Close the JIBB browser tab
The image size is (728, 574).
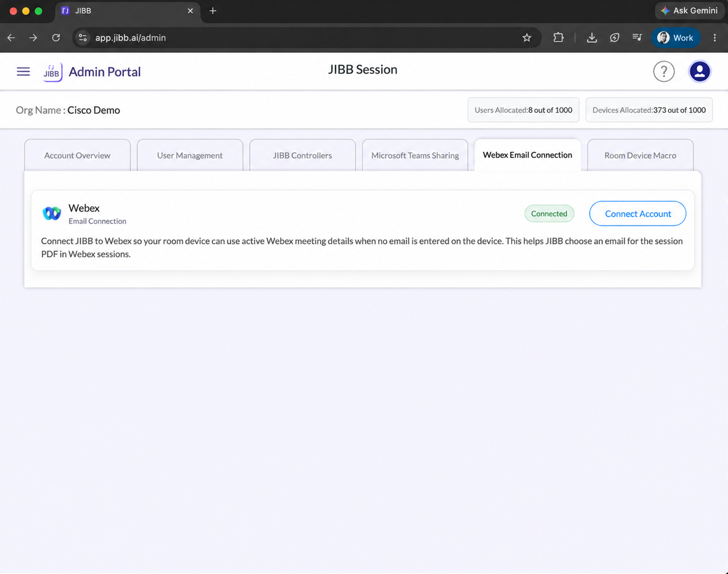coord(190,11)
